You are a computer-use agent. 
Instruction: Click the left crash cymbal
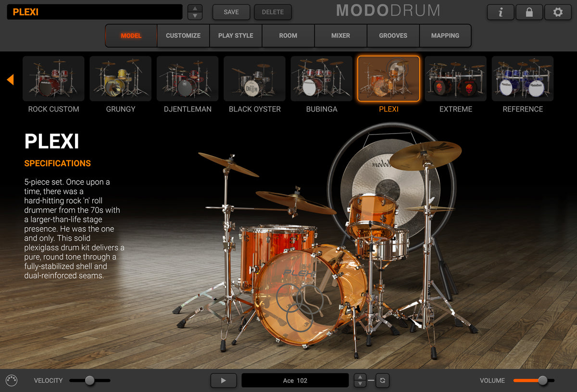[228, 164]
